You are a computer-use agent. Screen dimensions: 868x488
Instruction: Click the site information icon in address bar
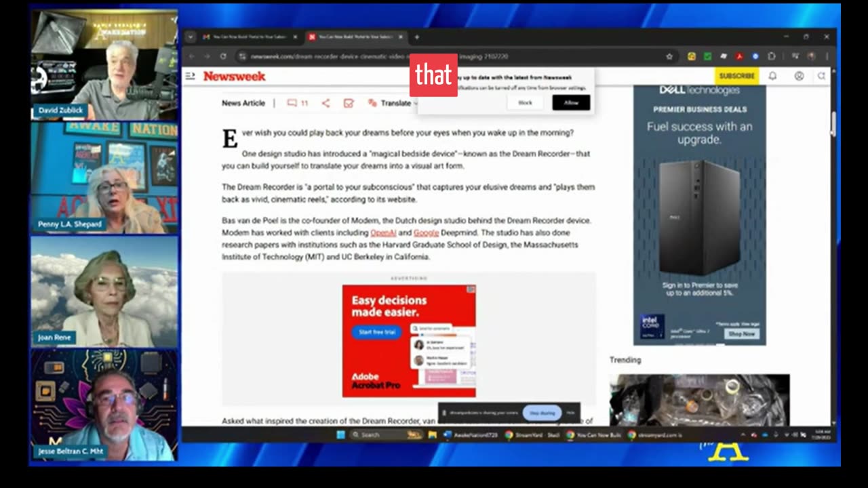(241, 56)
